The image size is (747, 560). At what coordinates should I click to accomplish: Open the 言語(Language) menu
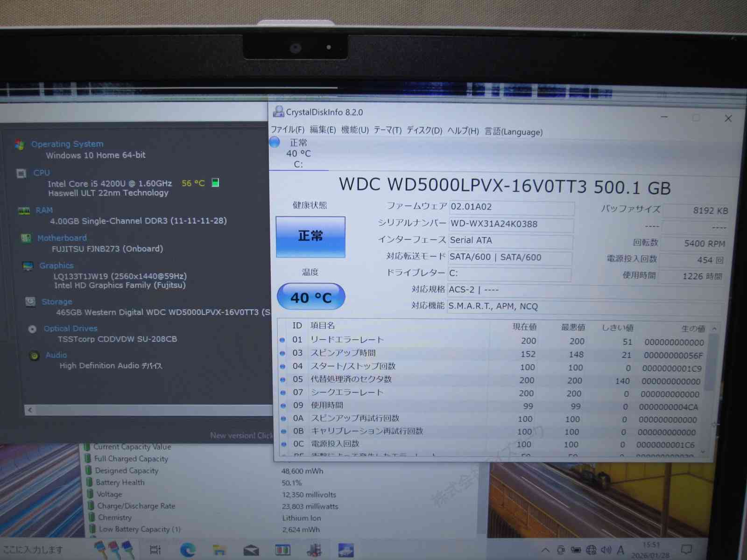point(514,132)
